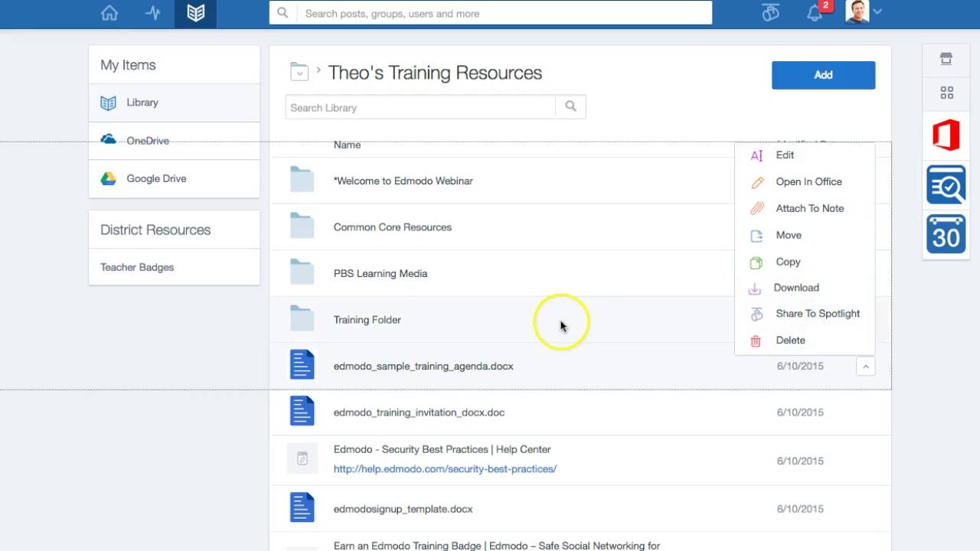Click the Welcome Webinar folder icon

(302, 180)
